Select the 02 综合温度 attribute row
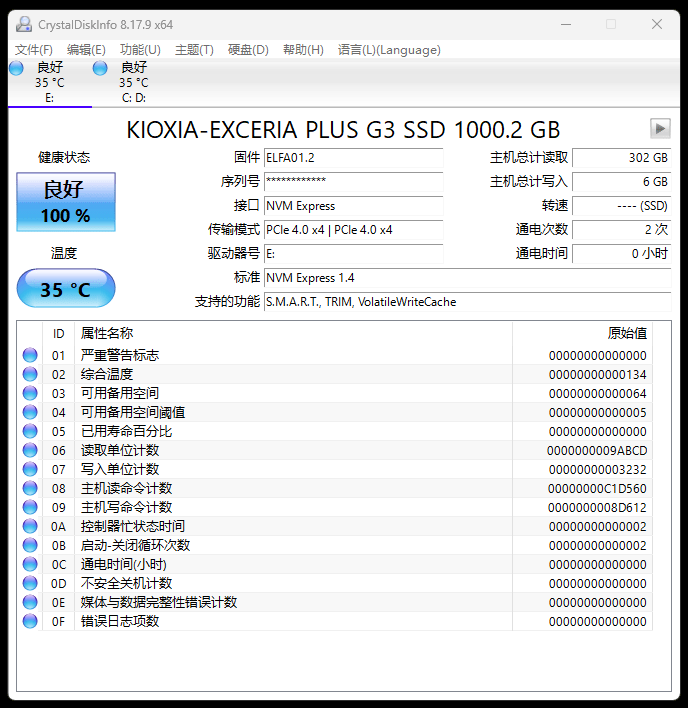 tap(300, 374)
